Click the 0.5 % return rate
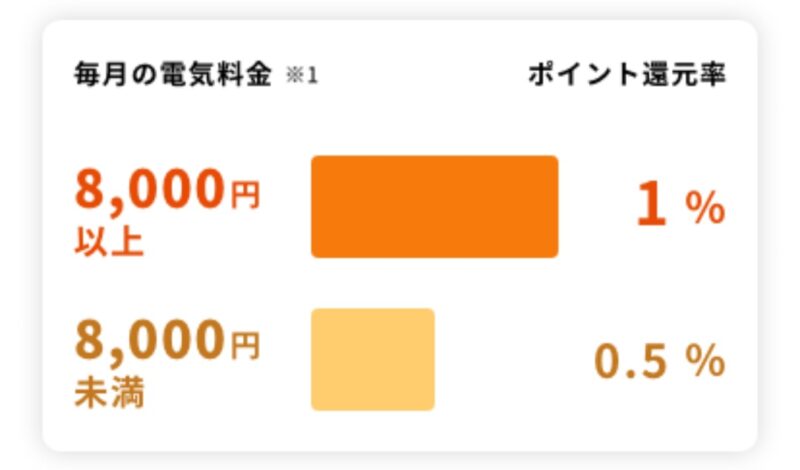The image size is (800, 470). coord(660,361)
